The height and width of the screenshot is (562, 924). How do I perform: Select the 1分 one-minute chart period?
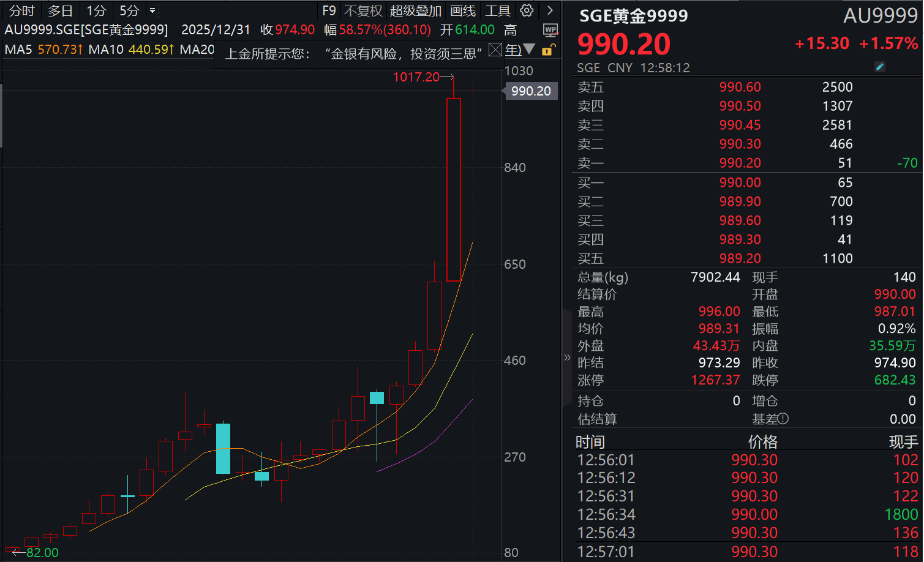(x=96, y=10)
